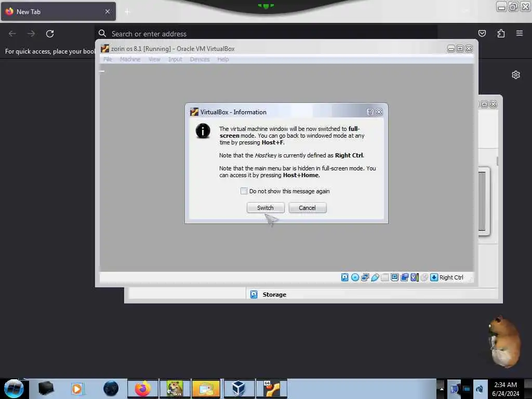
Task: Click the hard disk activity status icon
Action: (345, 277)
